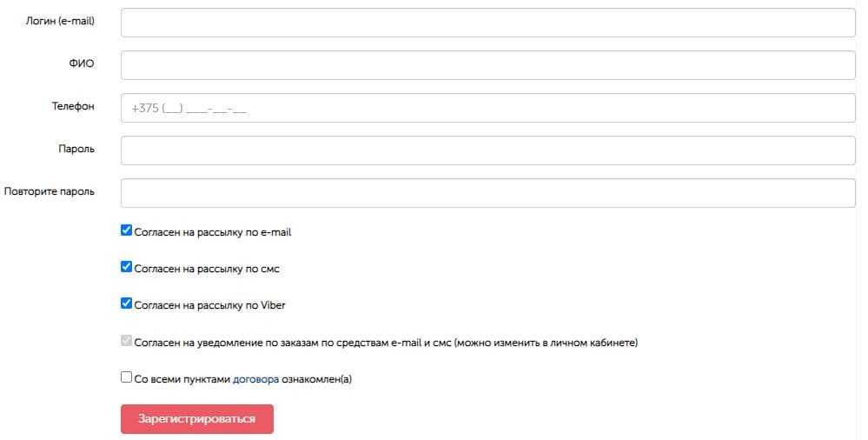Screen dimensions: 868x440
Task: Click 'Согласен на рассылку по Viber' label text
Action: pos(209,306)
